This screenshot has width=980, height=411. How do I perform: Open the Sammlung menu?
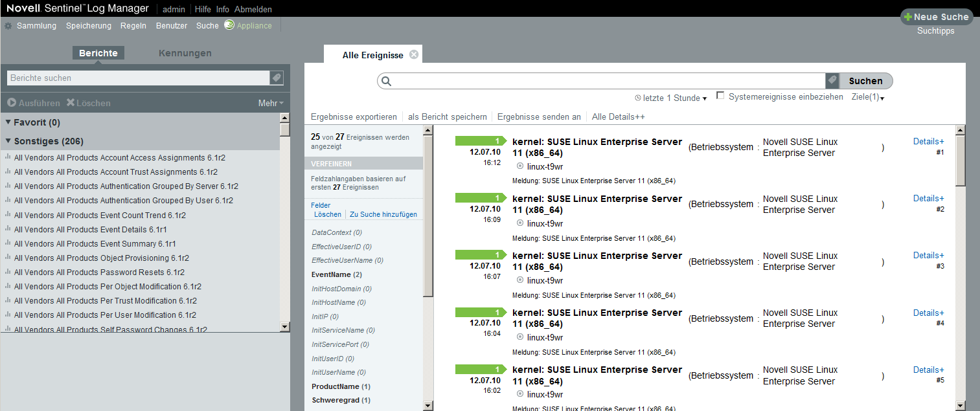pos(36,26)
